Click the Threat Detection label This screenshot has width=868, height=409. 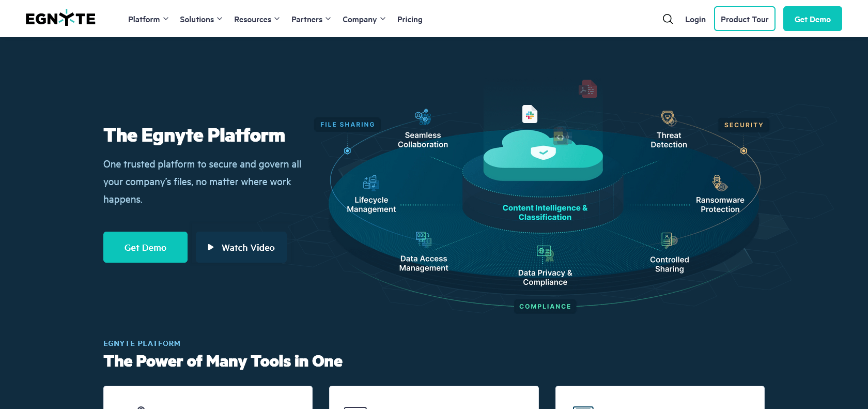coord(669,140)
